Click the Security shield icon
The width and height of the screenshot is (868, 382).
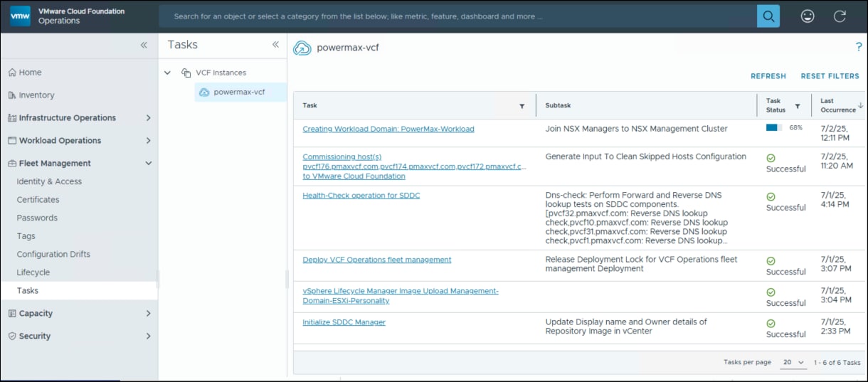pos(12,336)
